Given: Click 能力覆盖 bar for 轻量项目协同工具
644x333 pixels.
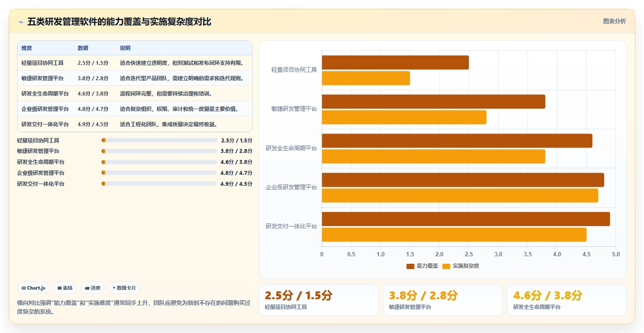Looking at the screenshot, I should point(395,62).
